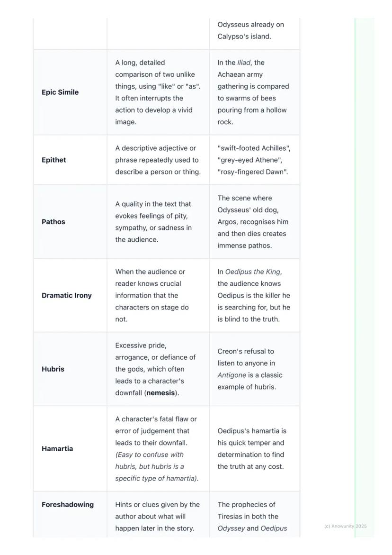Click the italic word "Antigone"
Viewport: 392px width, 555px height.
(232, 375)
